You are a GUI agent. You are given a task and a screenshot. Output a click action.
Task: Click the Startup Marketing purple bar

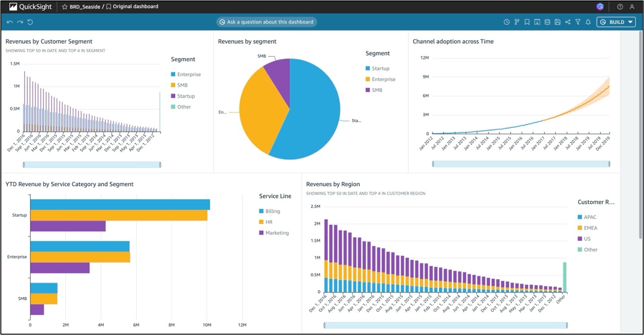(x=68, y=226)
